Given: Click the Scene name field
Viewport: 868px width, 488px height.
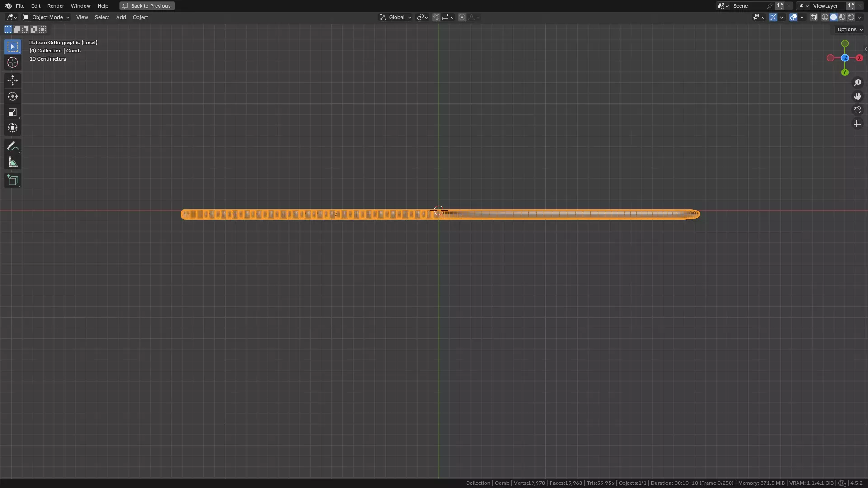Looking at the screenshot, I should [748, 6].
